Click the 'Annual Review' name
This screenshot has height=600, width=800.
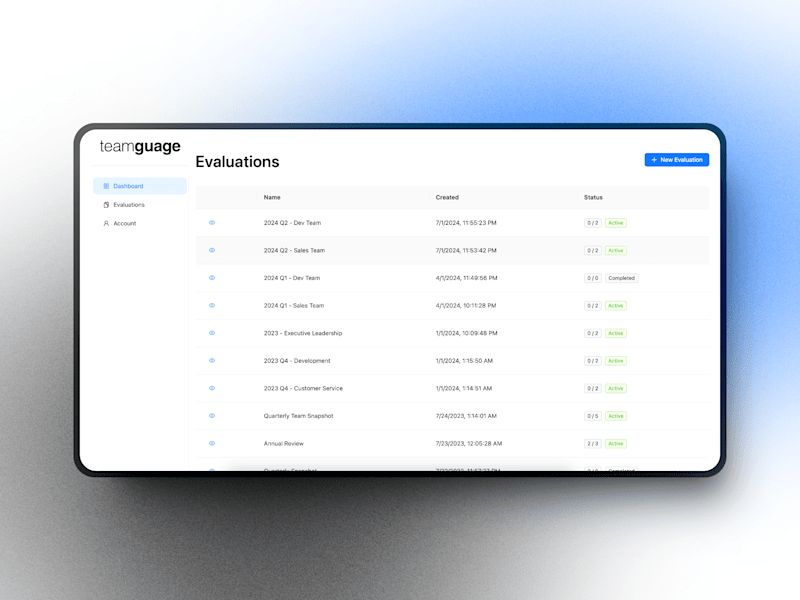(x=284, y=443)
